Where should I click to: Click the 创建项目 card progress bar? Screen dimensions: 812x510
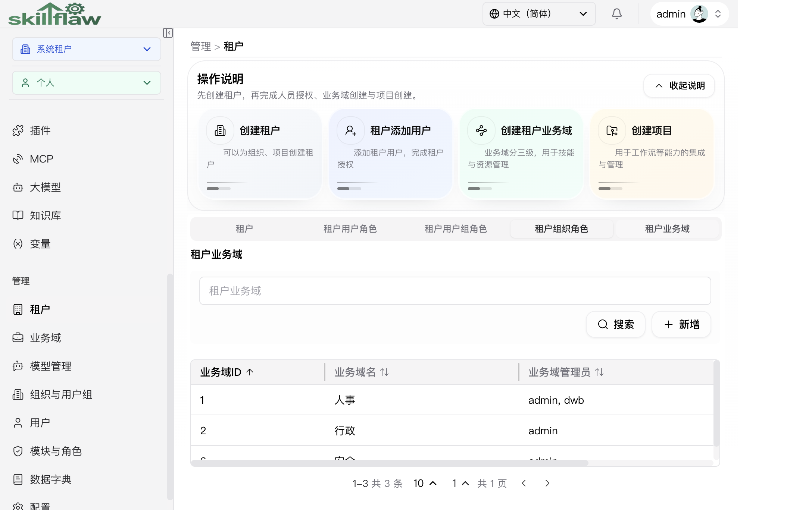[x=610, y=189]
